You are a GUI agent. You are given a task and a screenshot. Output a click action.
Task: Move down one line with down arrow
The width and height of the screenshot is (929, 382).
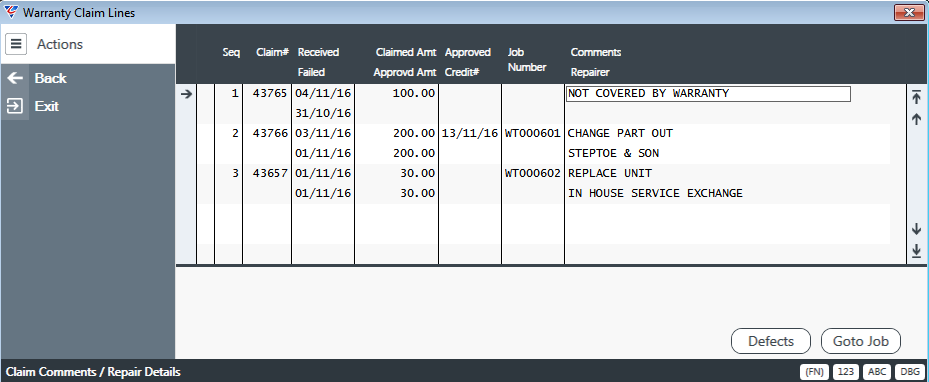(916, 229)
